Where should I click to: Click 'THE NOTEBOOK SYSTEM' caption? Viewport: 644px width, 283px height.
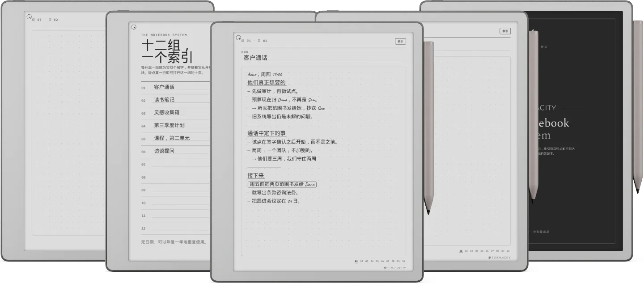pyautogui.click(x=164, y=35)
